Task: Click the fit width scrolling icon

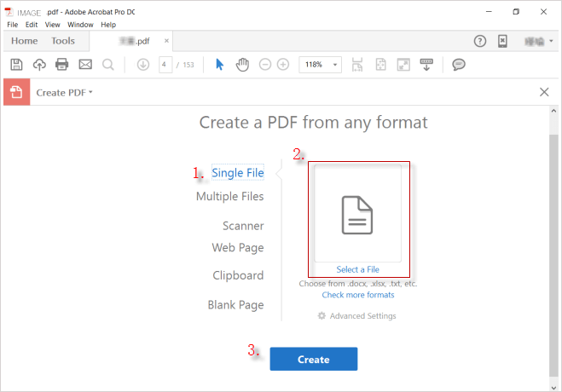Action: pyautogui.click(x=357, y=65)
